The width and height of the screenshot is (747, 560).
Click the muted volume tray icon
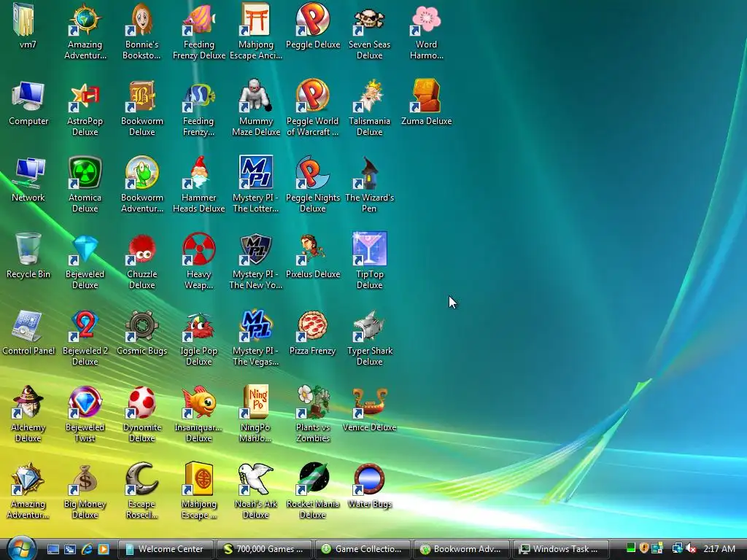tap(691, 548)
